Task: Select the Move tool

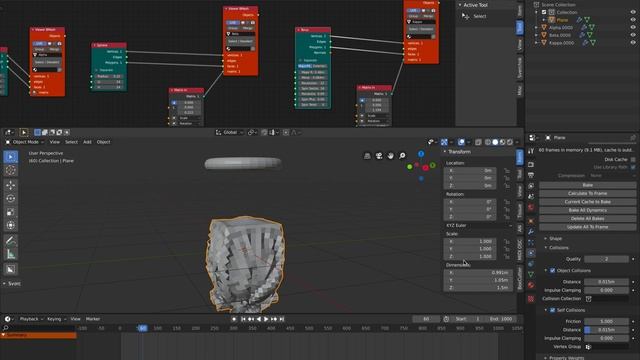Action: coord(11,185)
